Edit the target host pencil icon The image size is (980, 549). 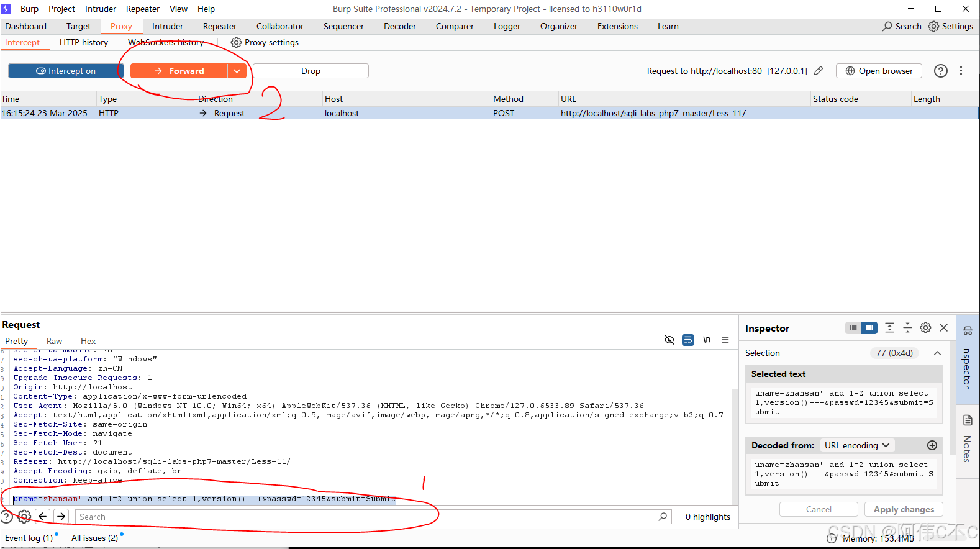coord(819,71)
